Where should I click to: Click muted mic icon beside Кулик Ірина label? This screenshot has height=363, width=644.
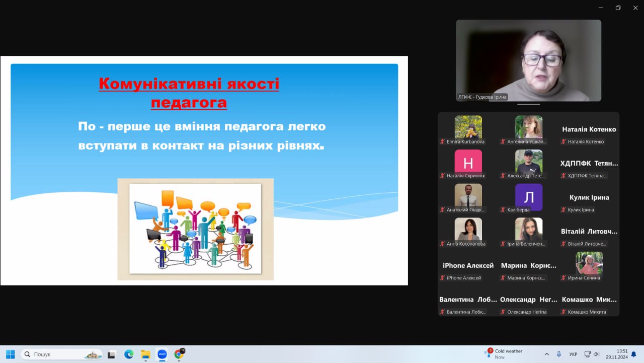click(563, 210)
